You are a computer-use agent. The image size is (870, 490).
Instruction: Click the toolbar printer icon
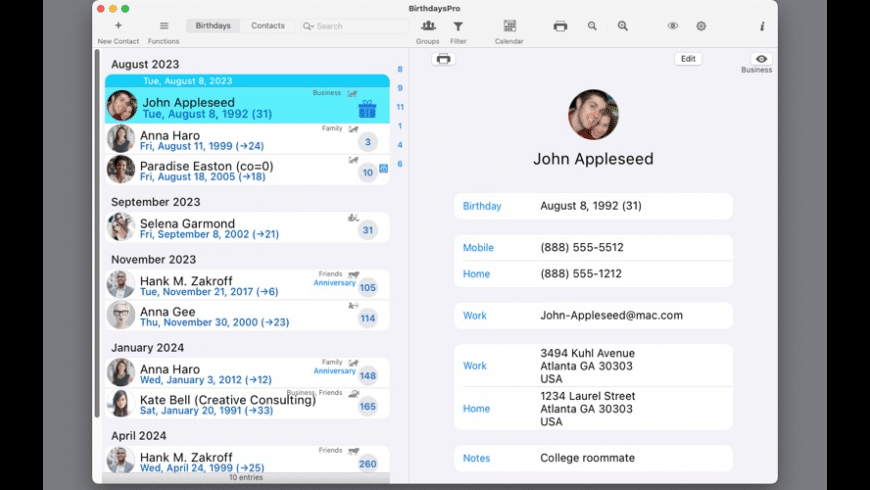pos(560,26)
